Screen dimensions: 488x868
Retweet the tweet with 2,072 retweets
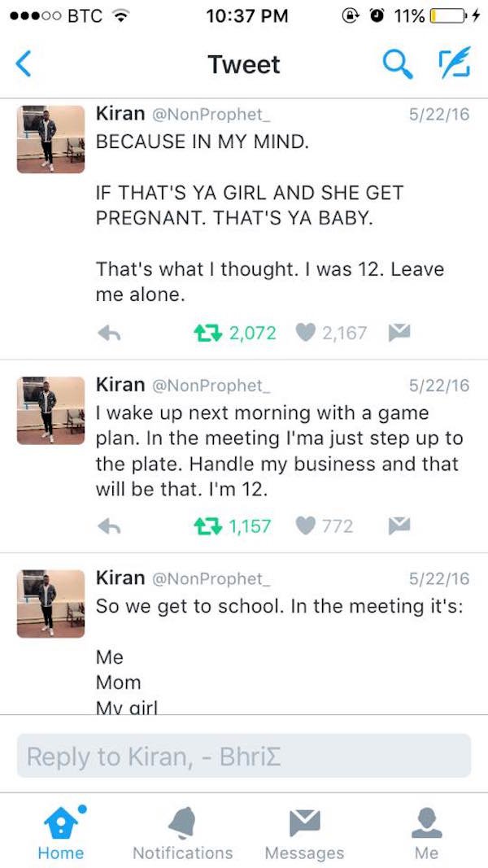(207, 333)
